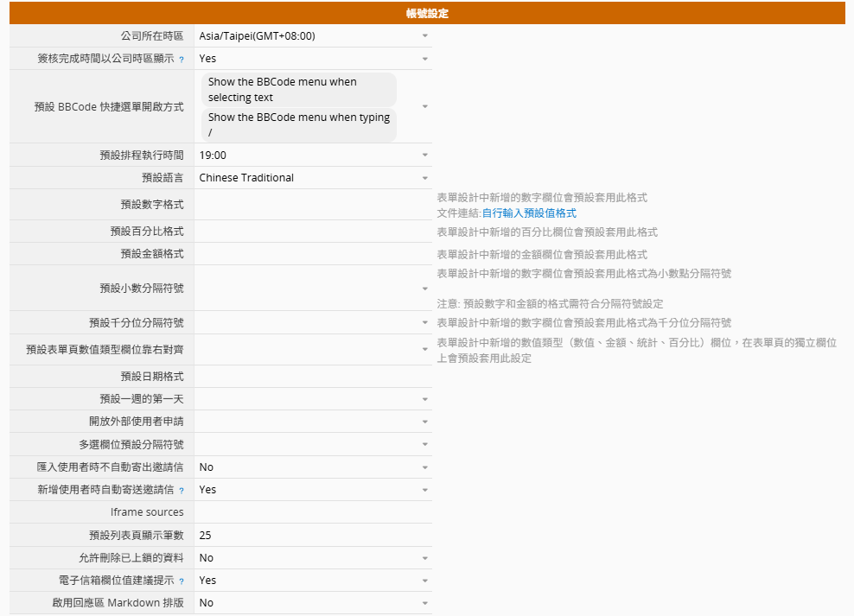Click help icon beside 簽核完成時間以公司時區顯示
This screenshot has height=616, width=854.
[x=182, y=60]
